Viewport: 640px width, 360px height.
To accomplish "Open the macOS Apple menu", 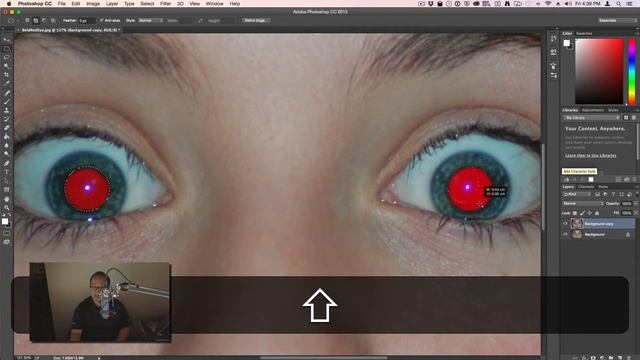I will tap(9, 4).
